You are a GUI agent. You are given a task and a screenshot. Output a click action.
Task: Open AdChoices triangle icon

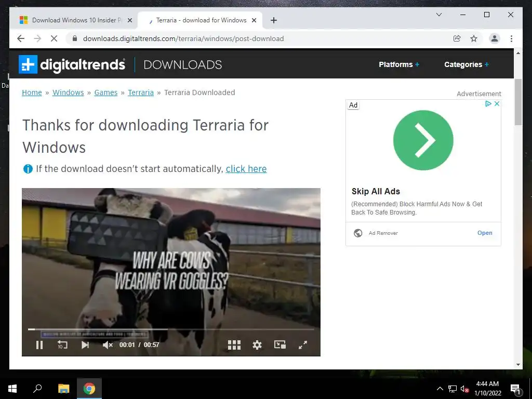[488, 104]
